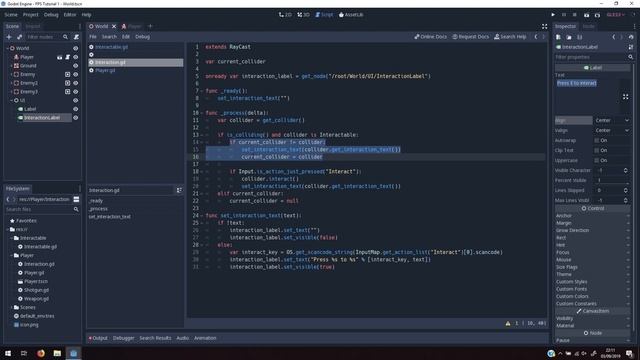Open script attached to Player node
Screen dimensions: 640x360
pos(68,57)
